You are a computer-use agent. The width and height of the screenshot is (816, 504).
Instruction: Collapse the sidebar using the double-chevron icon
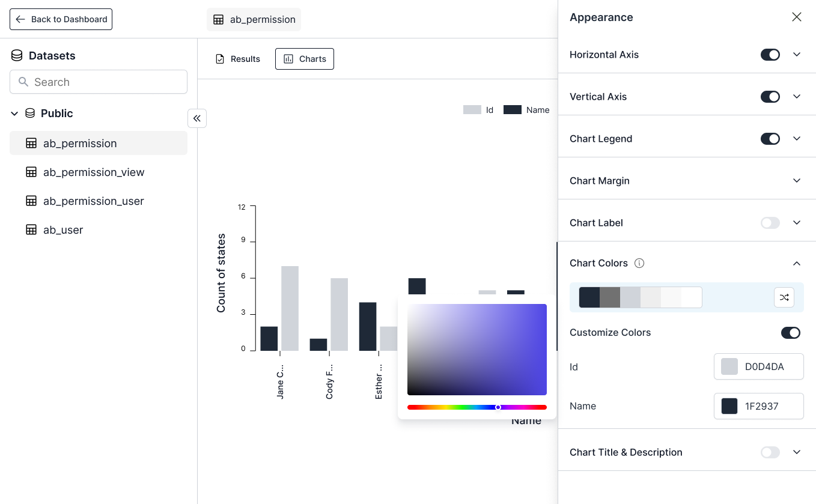coord(197,118)
